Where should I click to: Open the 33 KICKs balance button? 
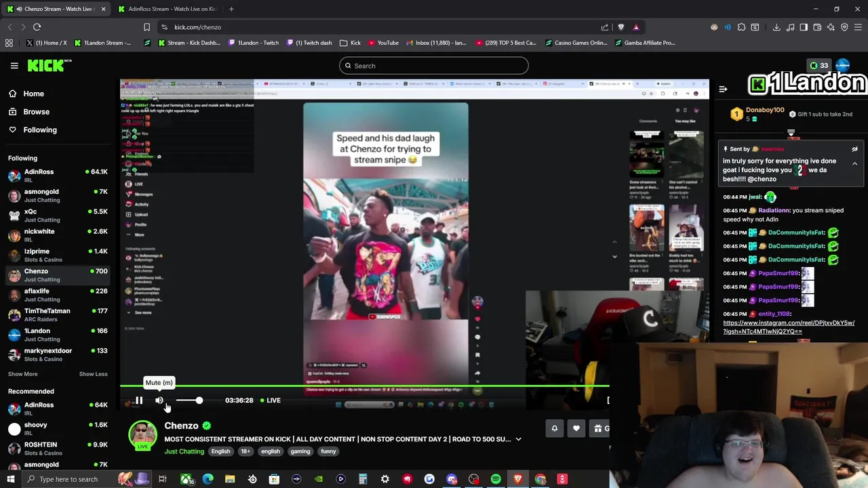(x=818, y=66)
